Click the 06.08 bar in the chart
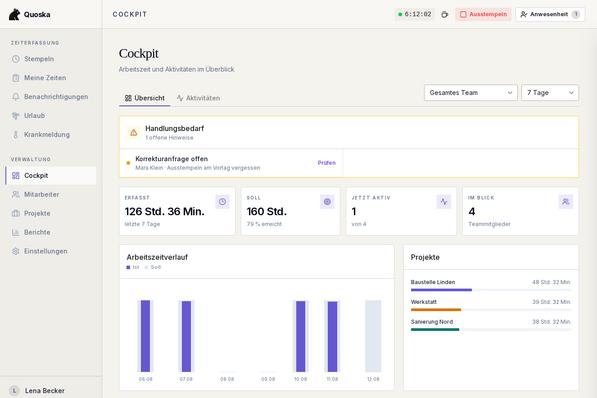 click(145, 336)
